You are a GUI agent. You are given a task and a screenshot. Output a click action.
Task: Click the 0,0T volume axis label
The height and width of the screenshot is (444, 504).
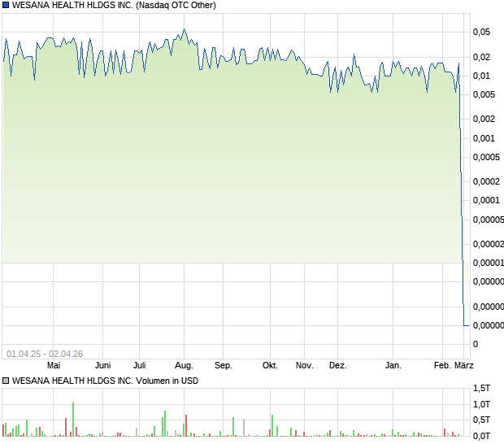481,436
